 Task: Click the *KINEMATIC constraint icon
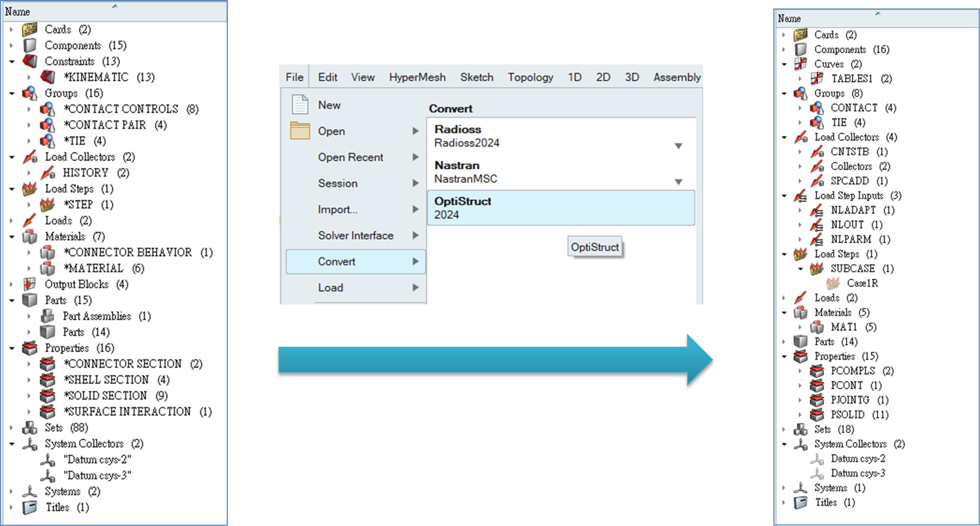47,77
